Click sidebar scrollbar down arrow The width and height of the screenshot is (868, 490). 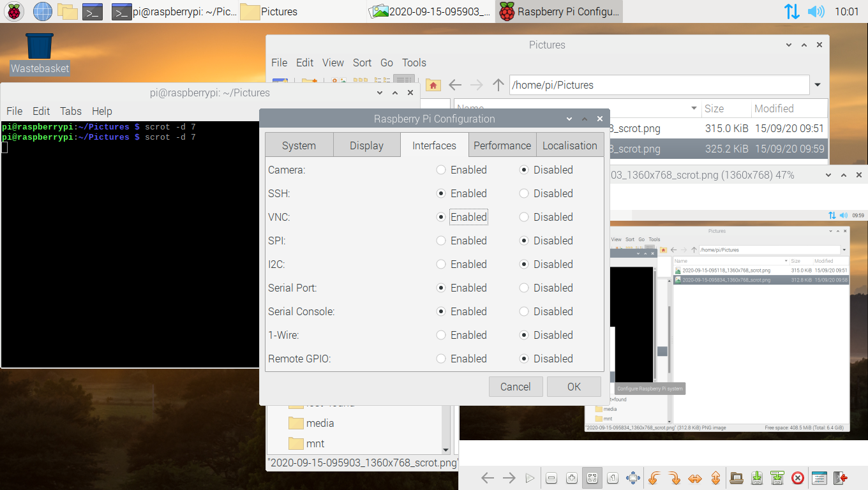click(446, 449)
